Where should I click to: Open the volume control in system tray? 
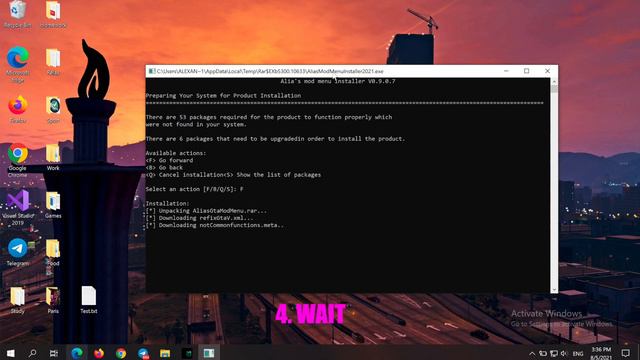pos(564,353)
